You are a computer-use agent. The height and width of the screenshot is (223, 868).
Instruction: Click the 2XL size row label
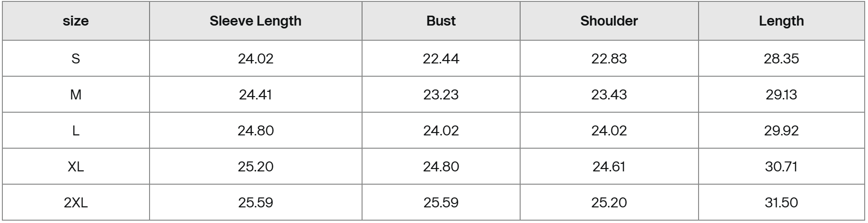(76, 203)
